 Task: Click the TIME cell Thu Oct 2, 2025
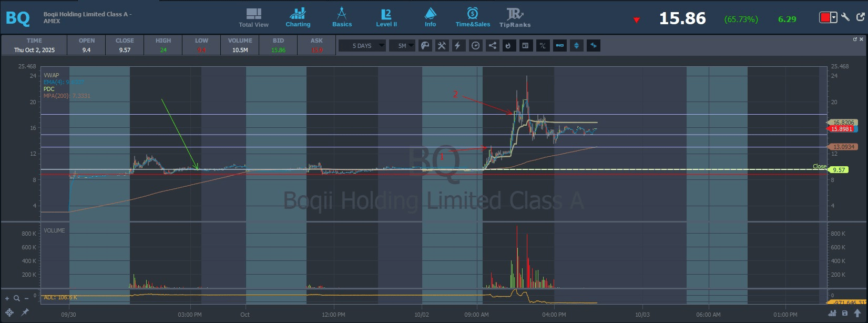(x=34, y=50)
